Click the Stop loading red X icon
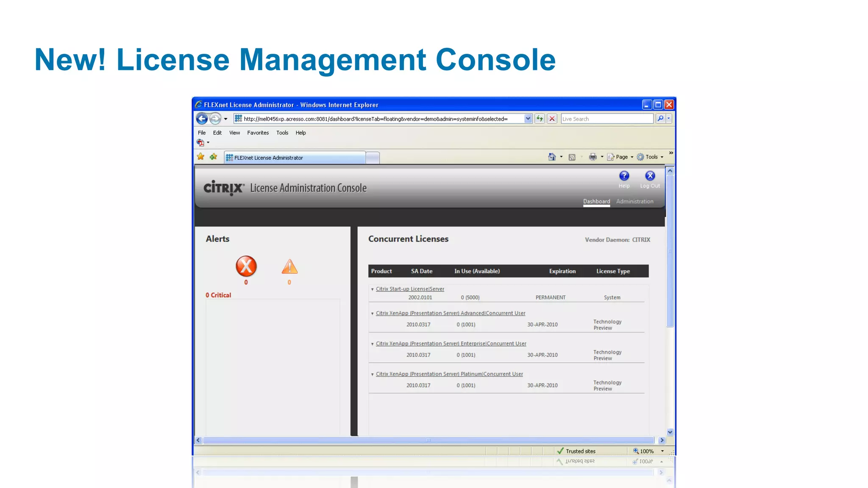Screen dimensions: 868x488 point(552,119)
